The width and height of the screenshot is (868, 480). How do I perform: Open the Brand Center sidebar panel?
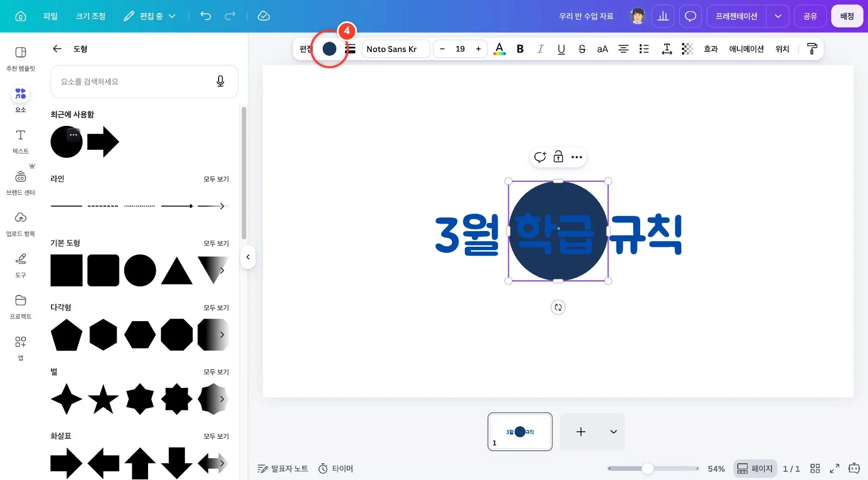(21, 182)
